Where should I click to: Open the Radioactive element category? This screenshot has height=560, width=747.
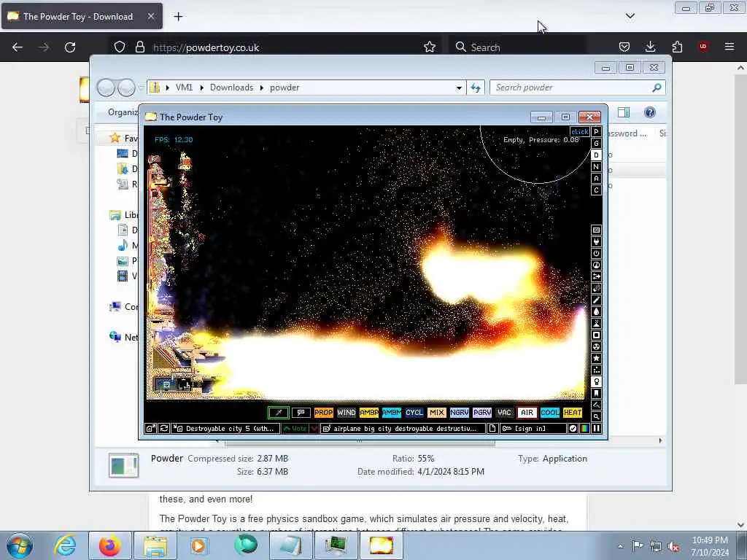click(x=596, y=346)
